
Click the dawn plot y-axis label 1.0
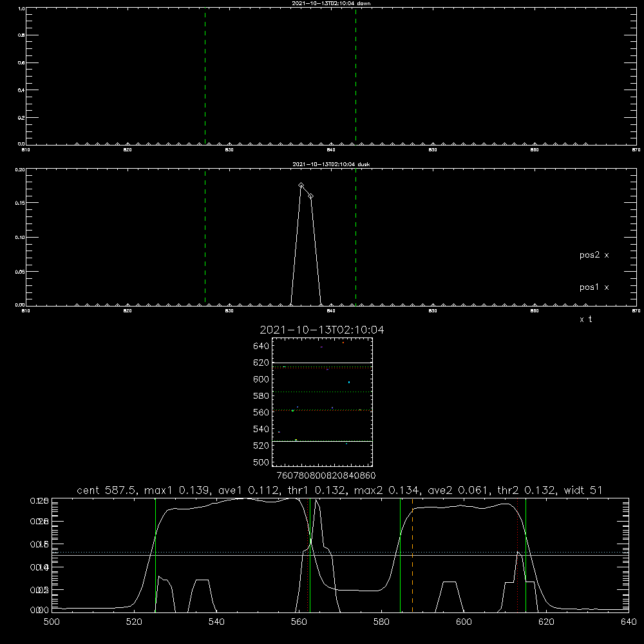pyautogui.click(x=21, y=8)
